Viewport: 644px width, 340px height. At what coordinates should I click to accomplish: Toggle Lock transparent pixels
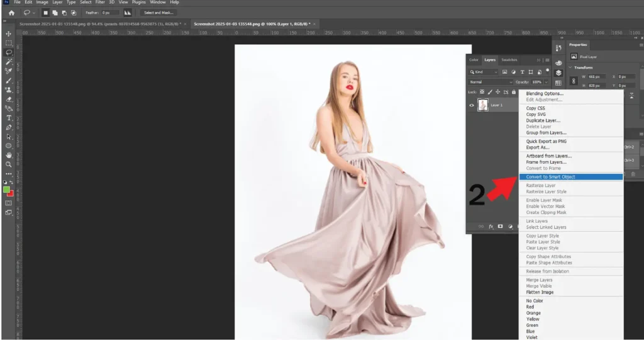point(482,92)
